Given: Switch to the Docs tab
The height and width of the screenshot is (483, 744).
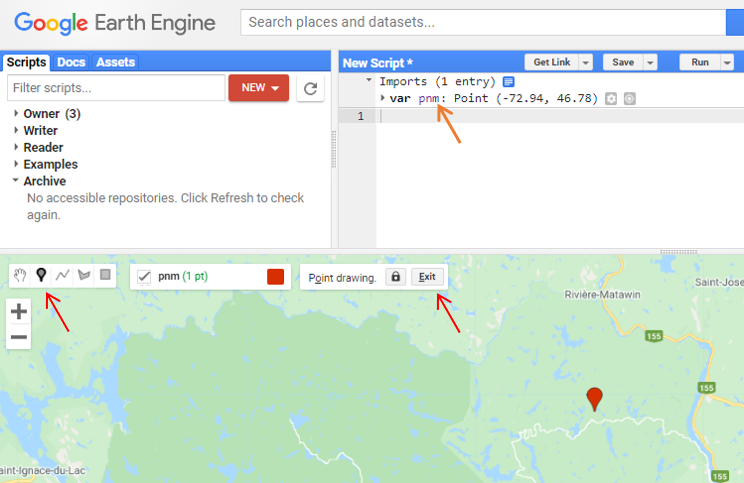Looking at the screenshot, I should point(71,62).
